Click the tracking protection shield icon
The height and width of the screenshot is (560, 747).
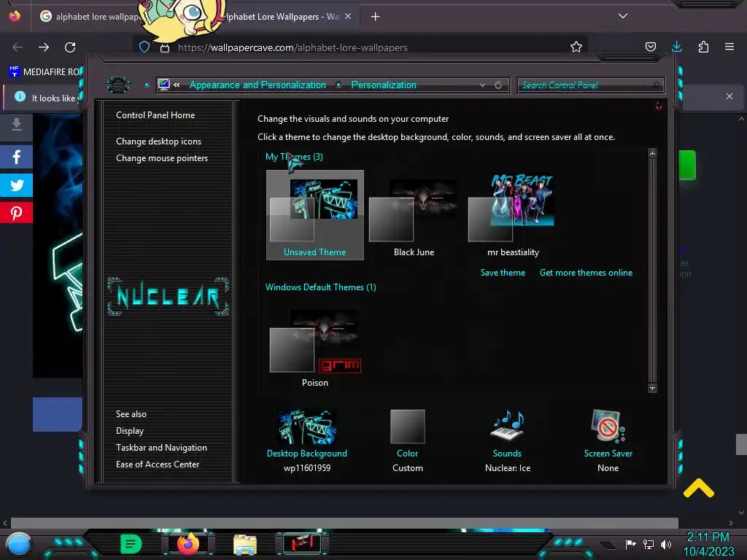pyautogui.click(x=144, y=47)
